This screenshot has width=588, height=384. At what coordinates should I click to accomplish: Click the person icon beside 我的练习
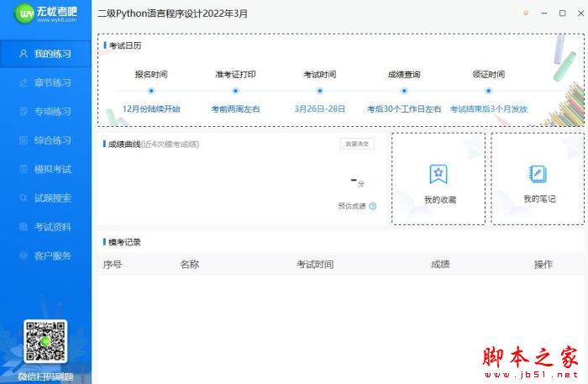(x=24, y=54)
